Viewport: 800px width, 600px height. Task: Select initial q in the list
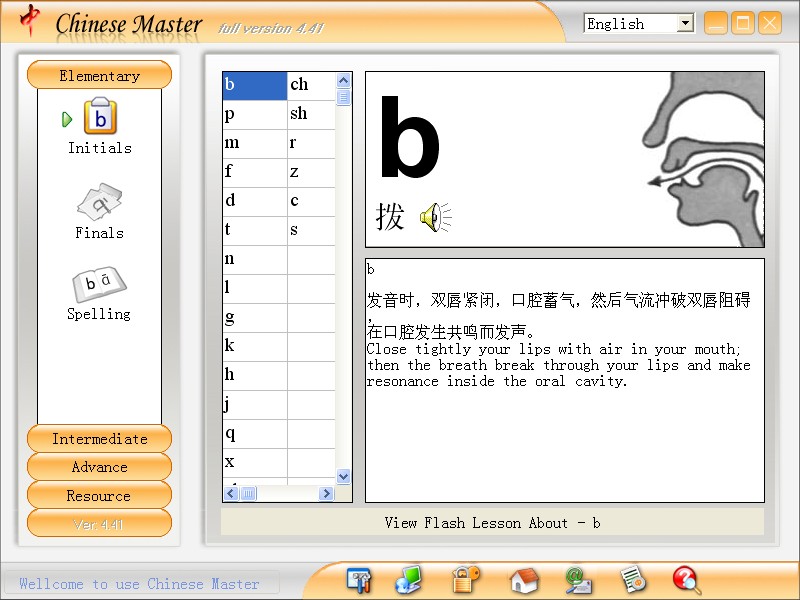[255, 434]
